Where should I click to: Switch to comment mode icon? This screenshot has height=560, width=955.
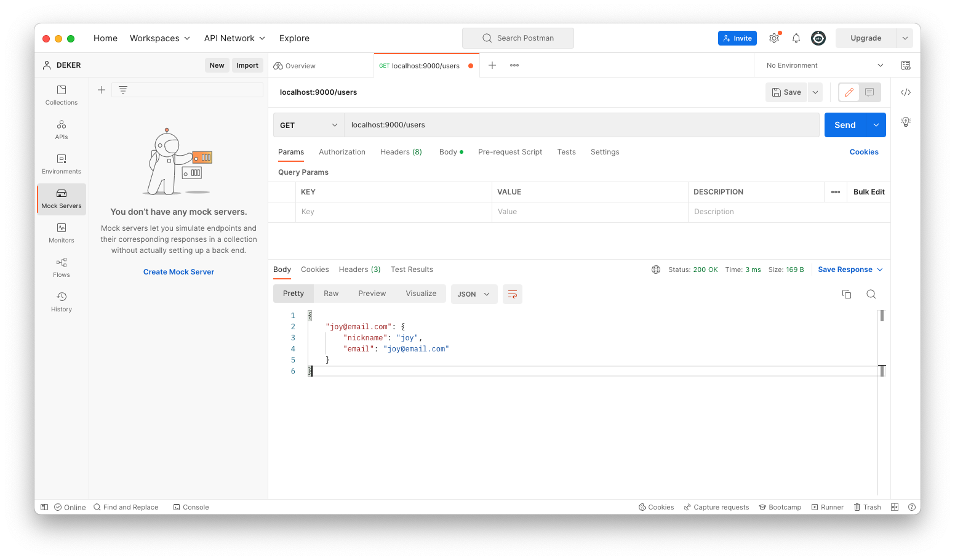click(869, 92)
